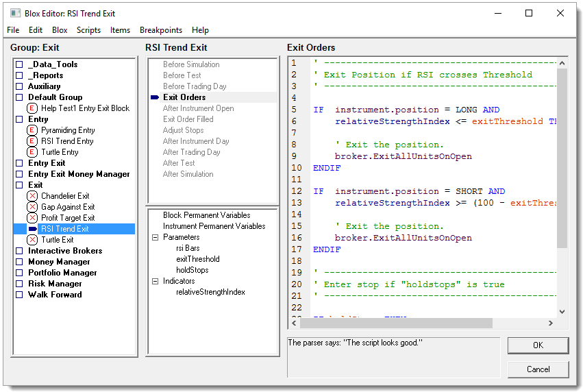The height and width of the screenshot is (392, 583).
Task: Toggle the _Data_Tools group box
Action: 19,64
